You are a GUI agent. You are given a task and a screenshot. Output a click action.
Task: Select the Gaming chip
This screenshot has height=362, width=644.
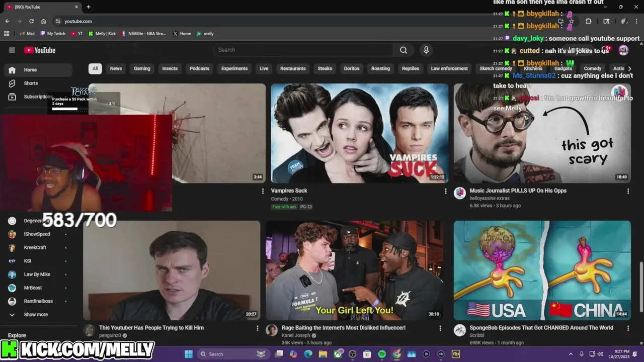[142, 68]
